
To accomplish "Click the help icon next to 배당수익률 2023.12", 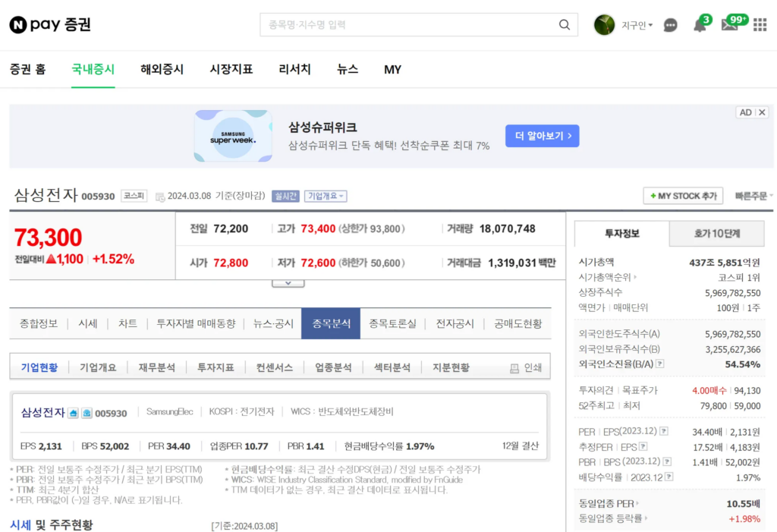I will (669, 477).
